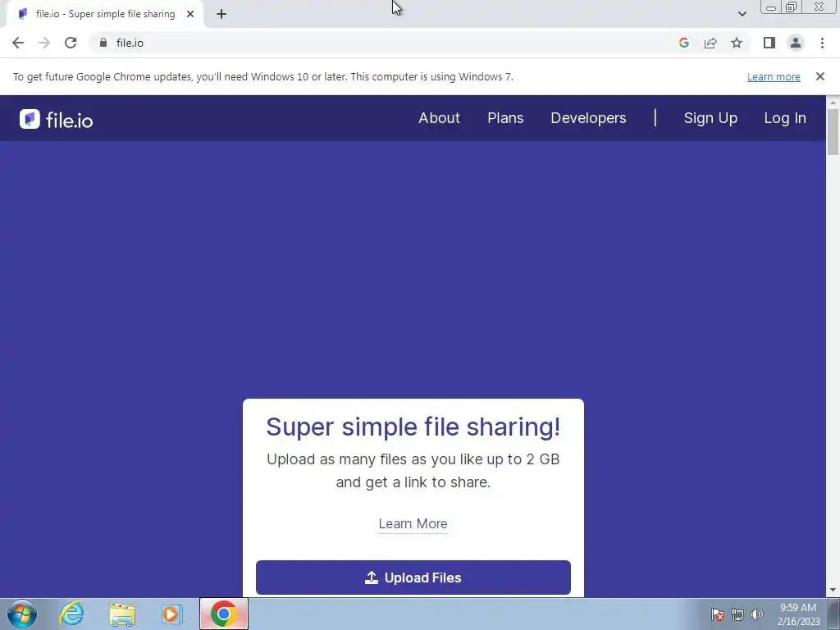
Task: Toggle the Chrome side panel icon
Action: pyautogui.click(x=769, y=43)
